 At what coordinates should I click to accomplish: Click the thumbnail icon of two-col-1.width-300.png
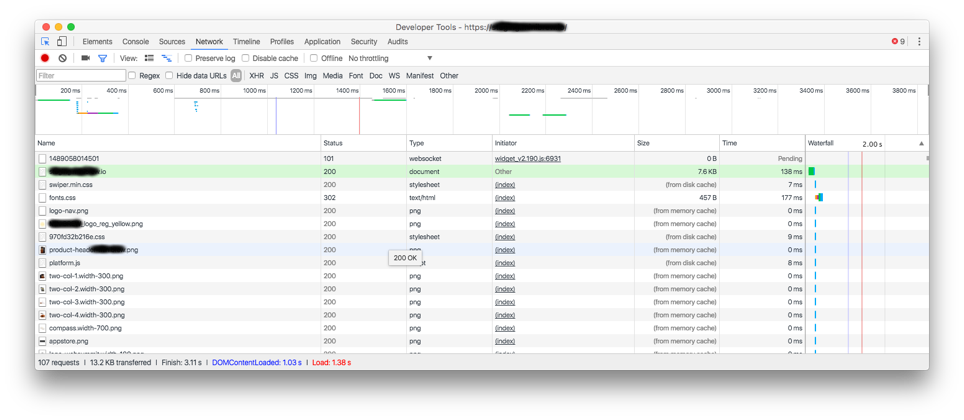(42, 276)
